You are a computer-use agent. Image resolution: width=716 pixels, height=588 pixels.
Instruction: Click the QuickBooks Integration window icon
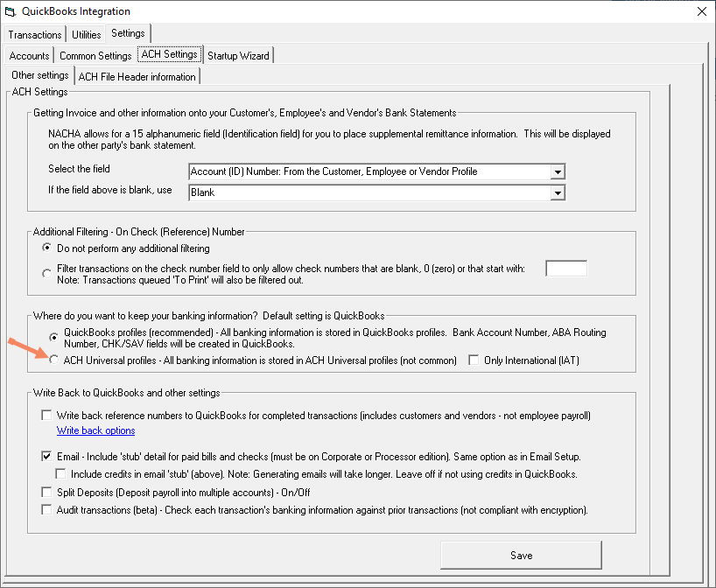click(x=10, y=11)
